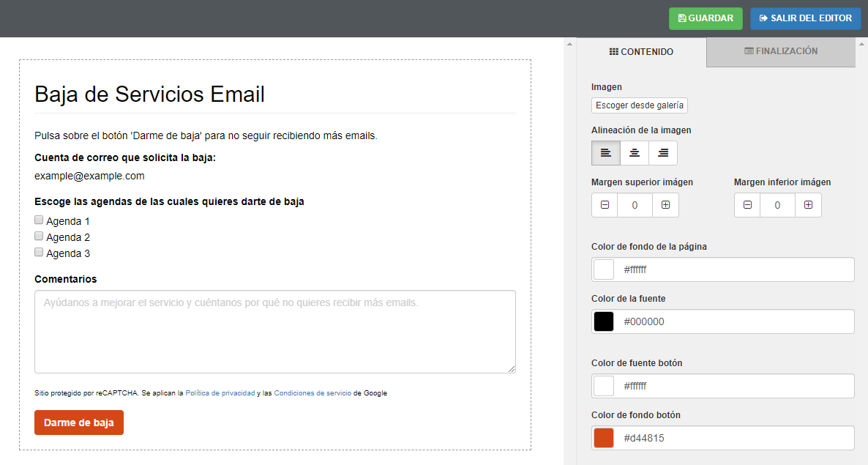Exit via Salir del Editor button
This screenshot has height=465, width=868.
pyautogui.click(x=805, y=18)
